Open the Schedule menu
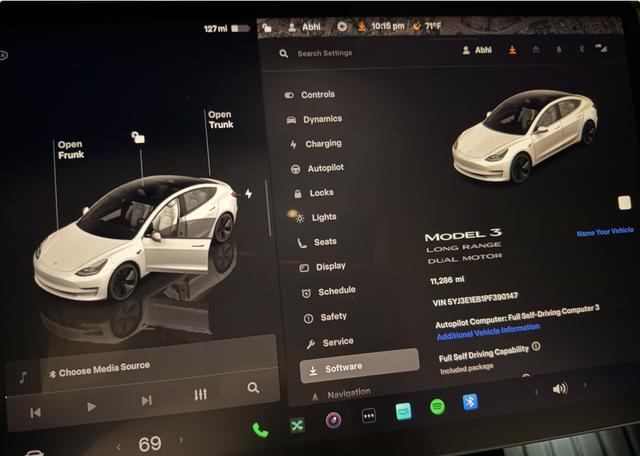The image size is (640, 456). [329, 291]
